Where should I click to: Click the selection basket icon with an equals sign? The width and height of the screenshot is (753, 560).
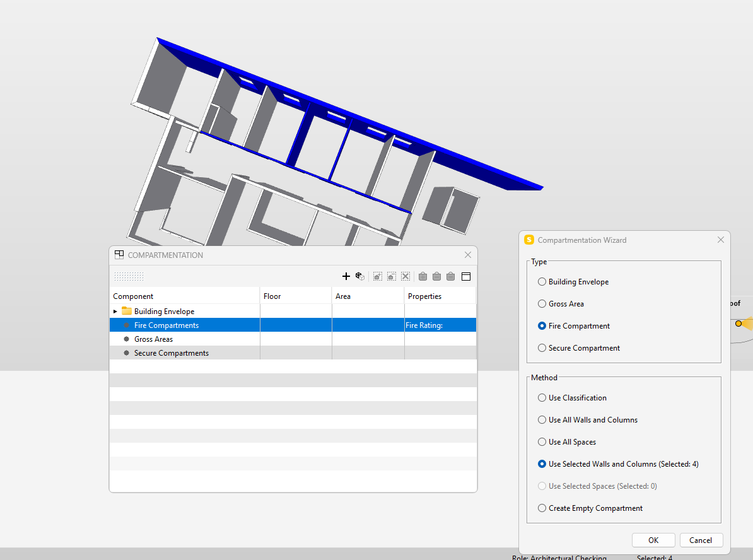pos(450,276)
